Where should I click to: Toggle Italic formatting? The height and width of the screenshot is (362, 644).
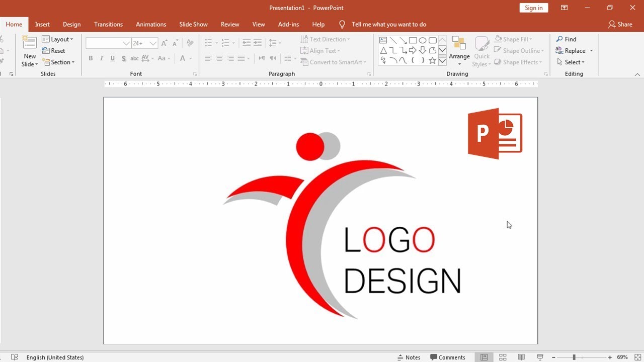pos(102,58)
